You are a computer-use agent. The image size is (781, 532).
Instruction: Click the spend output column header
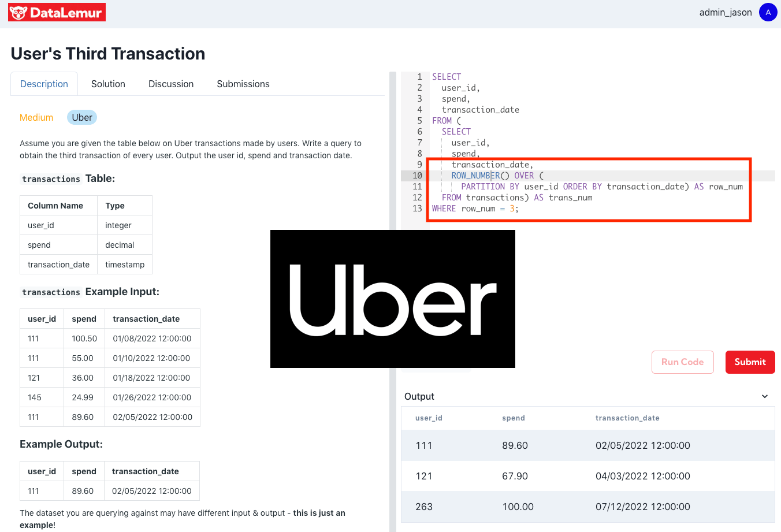pyautogui.click(x=514, y=418)
